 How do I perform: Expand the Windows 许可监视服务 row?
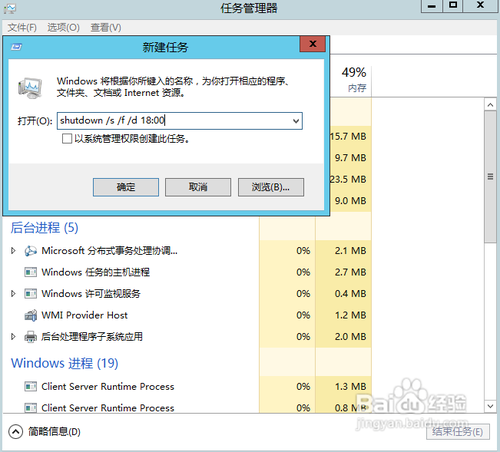pyautogui.click(x=13, y=294)
